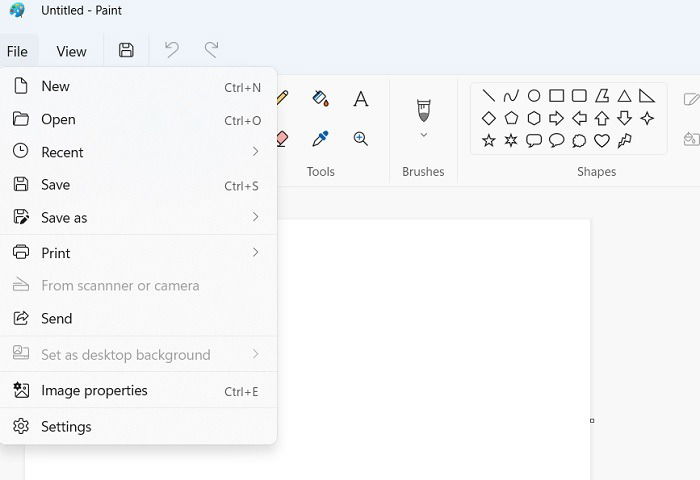Screen dimensions: 700x480
Task: Open Image properties menu entry
Action: (x=138, y=391)
